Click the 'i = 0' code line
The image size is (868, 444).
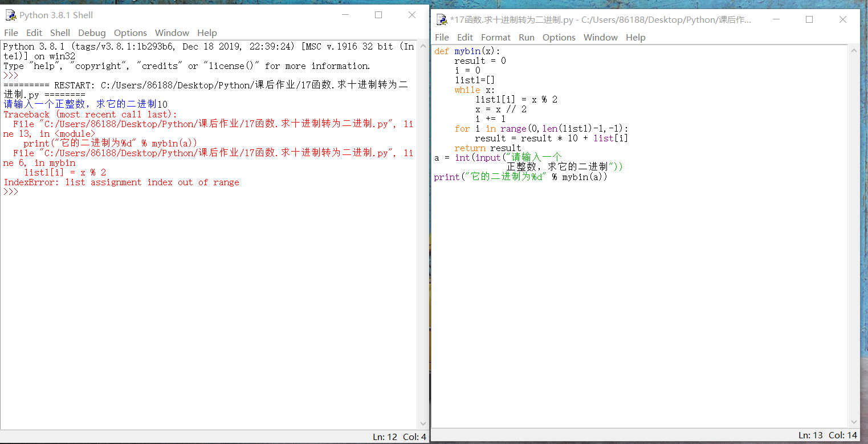click(467, 71)
